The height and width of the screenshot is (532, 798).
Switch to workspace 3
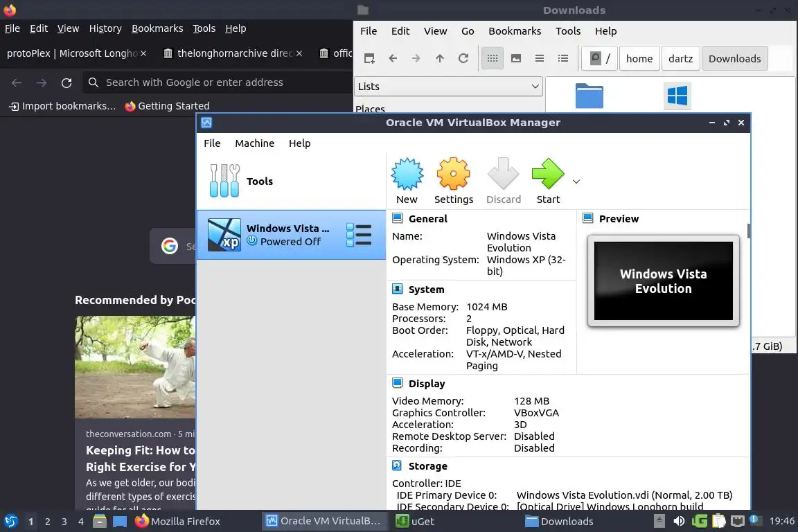64,522
